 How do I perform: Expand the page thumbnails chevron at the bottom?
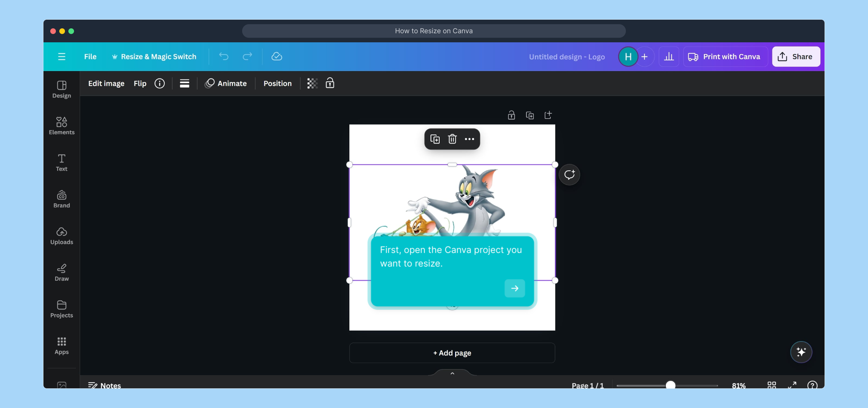[x=452, y=373]
